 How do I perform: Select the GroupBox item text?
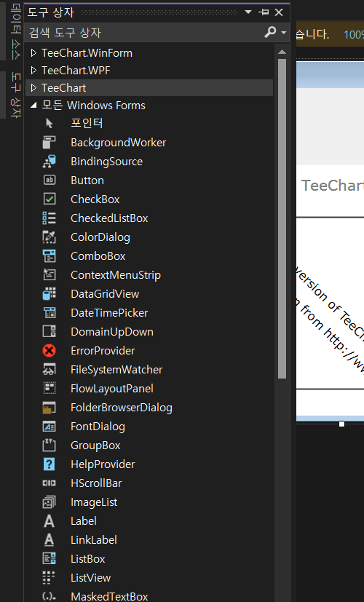[95, 445]
